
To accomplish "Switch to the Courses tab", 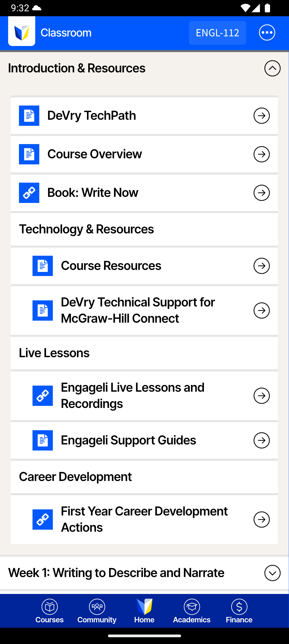I will [x=49, y=611].
